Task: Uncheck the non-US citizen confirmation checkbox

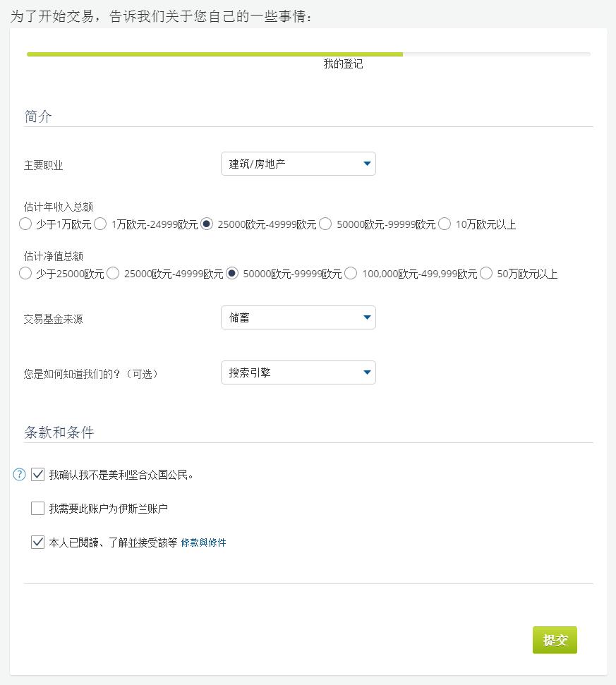Action: point(37,475)
